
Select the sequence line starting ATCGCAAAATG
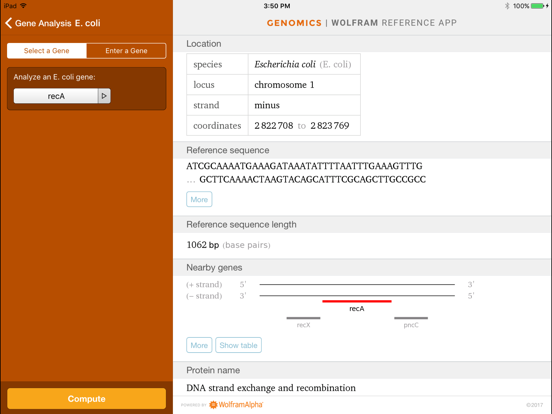[x=304, y=166]
